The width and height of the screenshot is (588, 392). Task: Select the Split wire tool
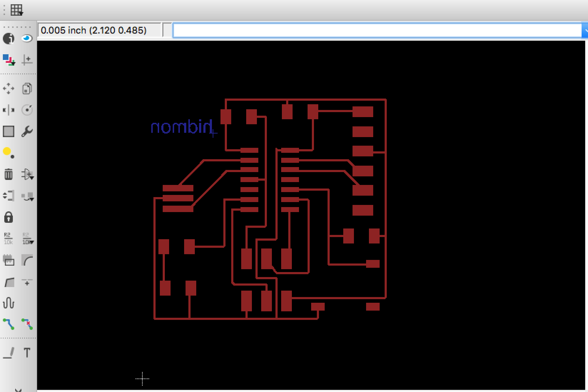(9, 282)
